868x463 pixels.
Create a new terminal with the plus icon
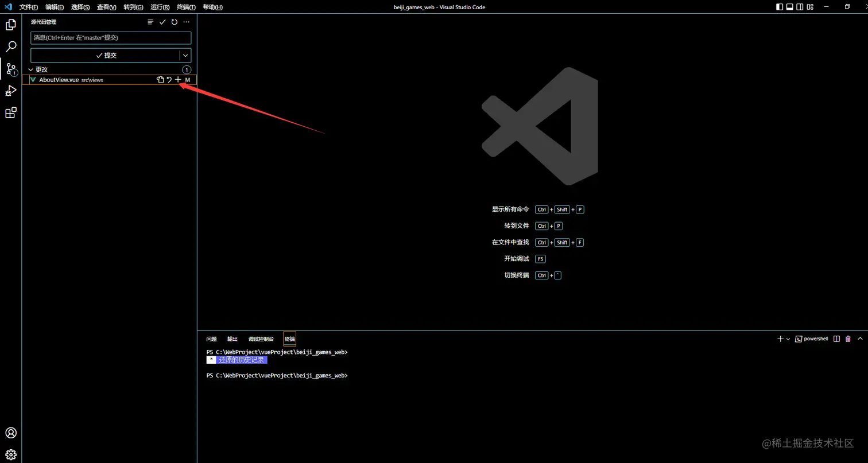coord(780,339)
